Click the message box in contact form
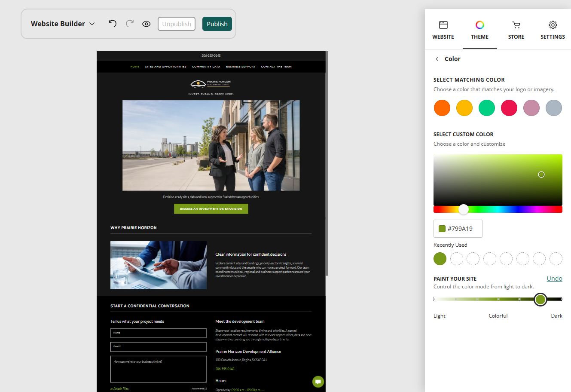This screenshot has height=392, width=571. (x=159, y=369)
